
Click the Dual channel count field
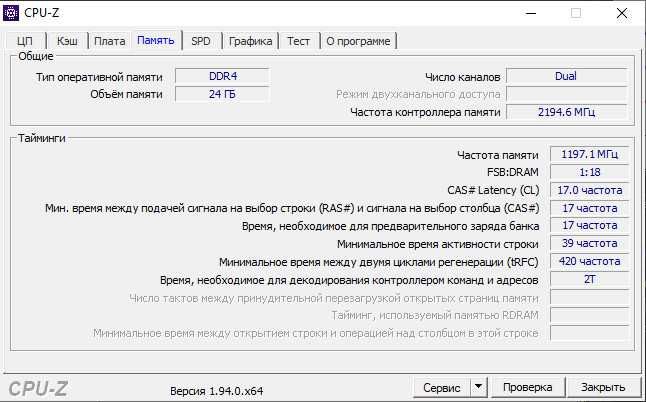566,76
